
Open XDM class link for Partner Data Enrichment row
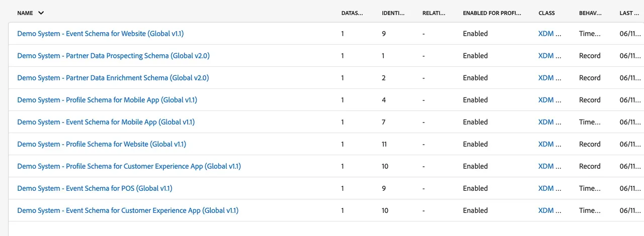[x=549, y=78]
